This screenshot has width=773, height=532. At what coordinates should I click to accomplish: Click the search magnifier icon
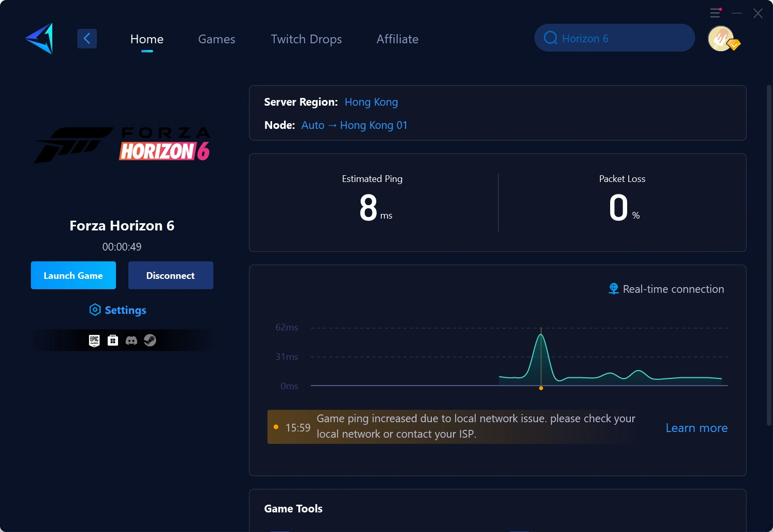coord(550,38)
